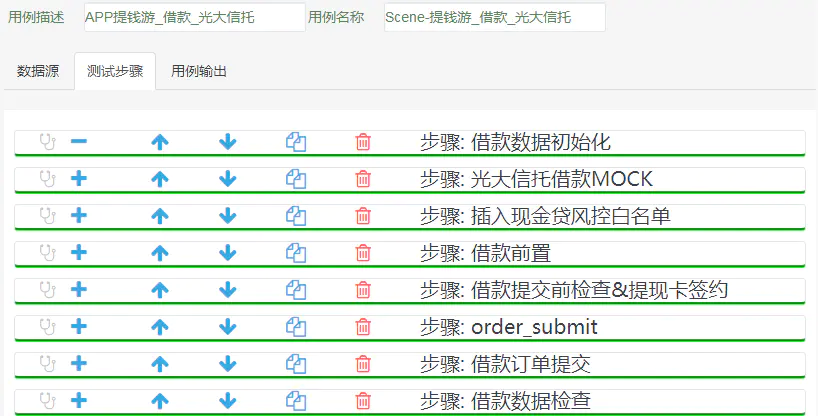818x416 pixels.
Task: Expand the 借款提交前检查&提现卡签约 step
Action: 79,290
